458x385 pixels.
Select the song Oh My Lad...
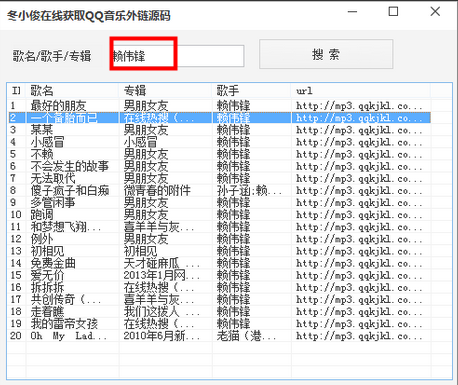coord(69,336)
